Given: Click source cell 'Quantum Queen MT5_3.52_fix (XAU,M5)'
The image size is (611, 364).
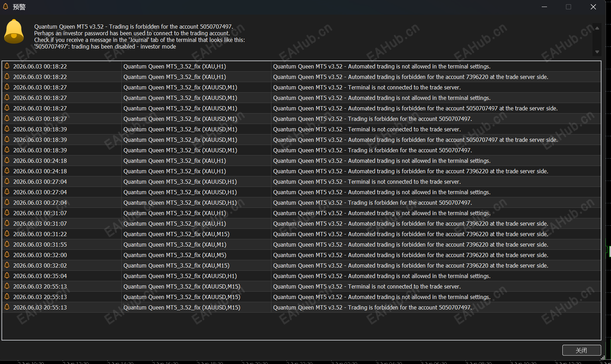Looking at the screenshot, I should [175, 255].
